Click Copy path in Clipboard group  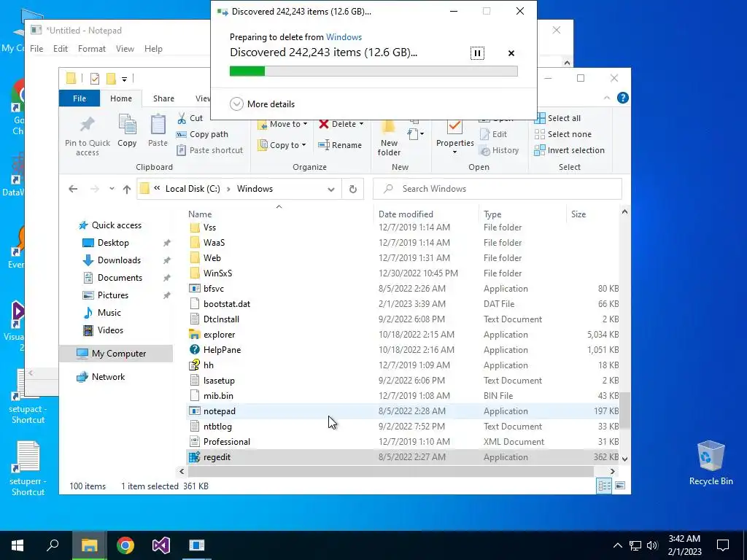(202, 134)
